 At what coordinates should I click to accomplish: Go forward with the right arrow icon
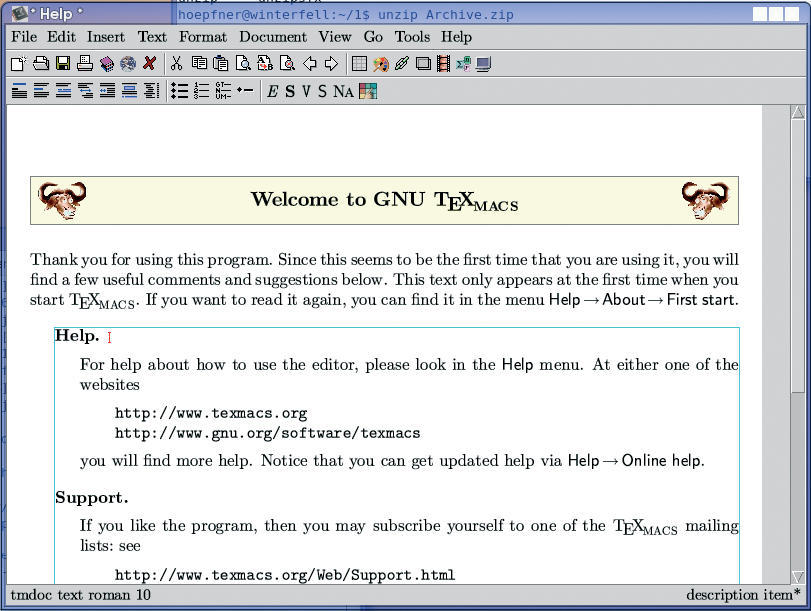[331, 64]
